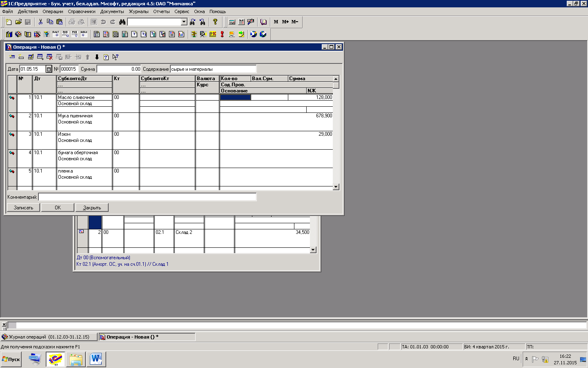Click the Комментарий input field

click(147, 197)
